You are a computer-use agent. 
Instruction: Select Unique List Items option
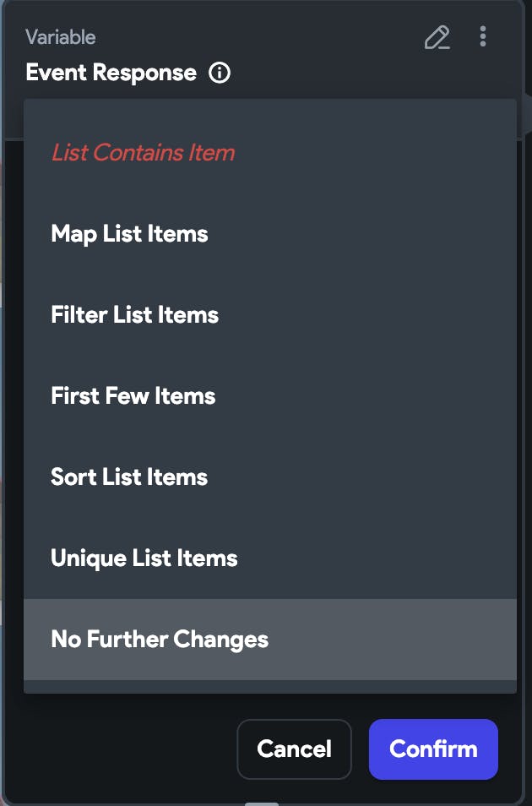pyautogui.click(x=144, y=558)
